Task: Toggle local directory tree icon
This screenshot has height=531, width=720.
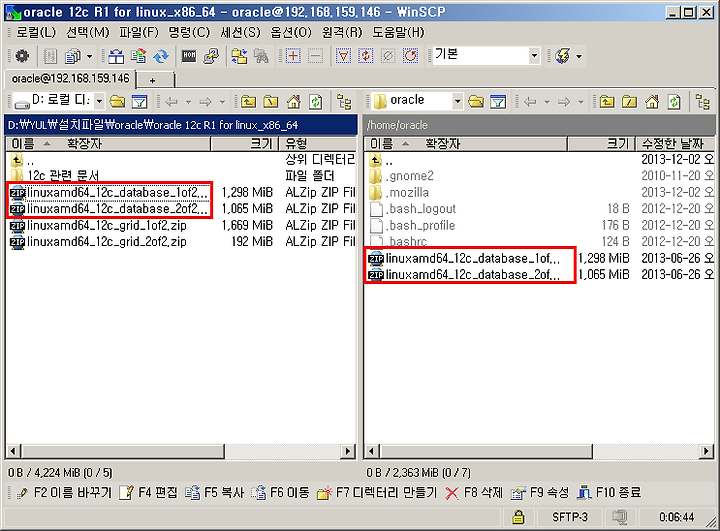Action: 344,101
